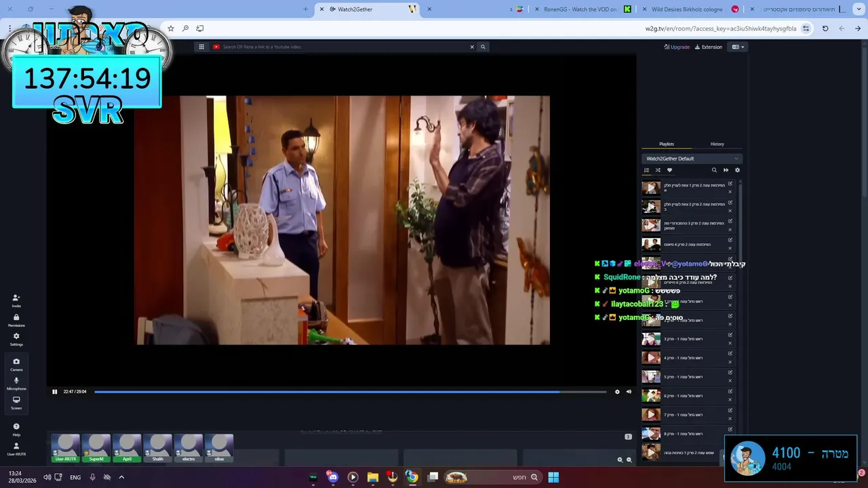Open Chrome from the taskbar
This screenshot has height=488, width=868.
412,477
